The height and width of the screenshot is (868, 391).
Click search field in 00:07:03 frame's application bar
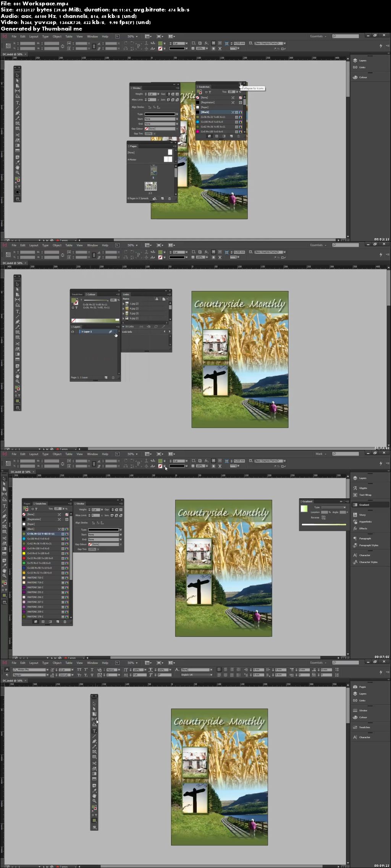point(346,454)
